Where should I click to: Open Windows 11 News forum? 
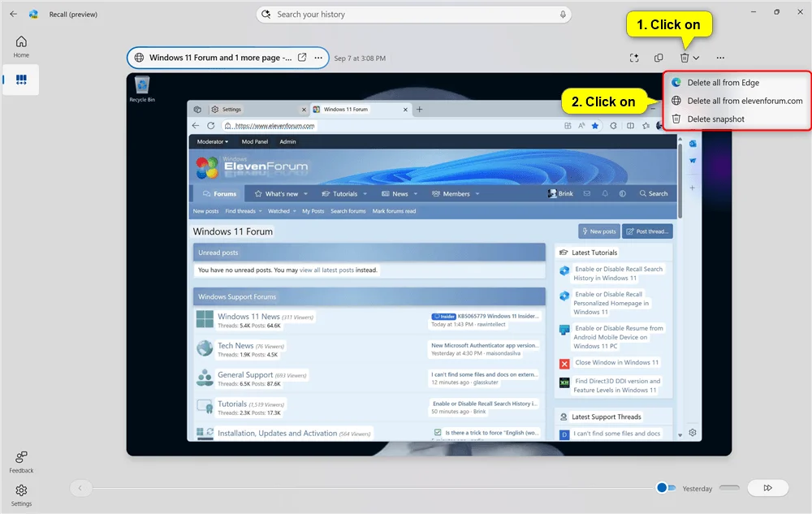click(x=248, y=316)
